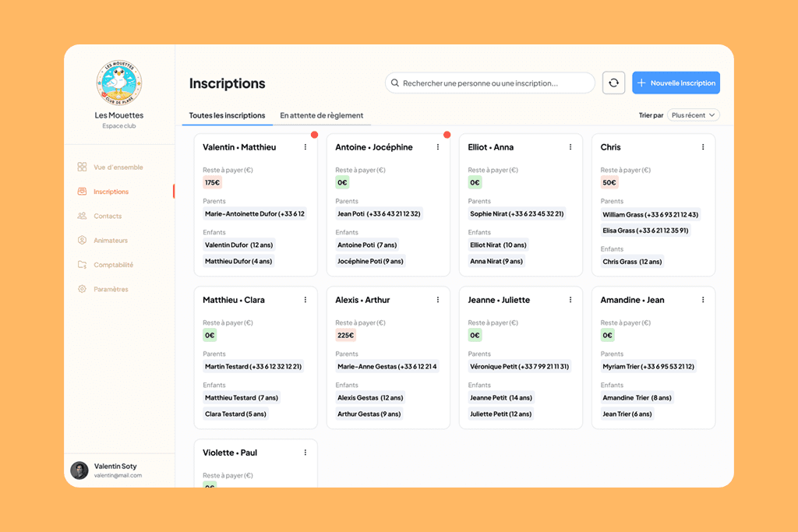Click child tag Jean Trier (6 ans)
The image size is (798, 532).
point(627,414)
